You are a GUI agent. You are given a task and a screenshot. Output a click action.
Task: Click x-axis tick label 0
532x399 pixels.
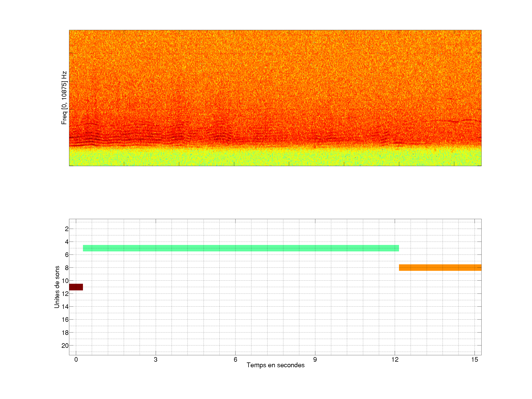click(x=76, y=359)
